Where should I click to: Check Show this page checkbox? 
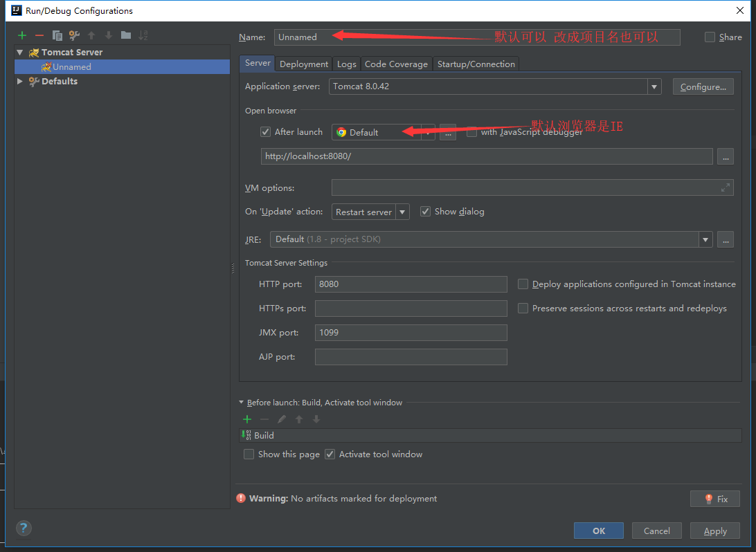click(249, 454)
